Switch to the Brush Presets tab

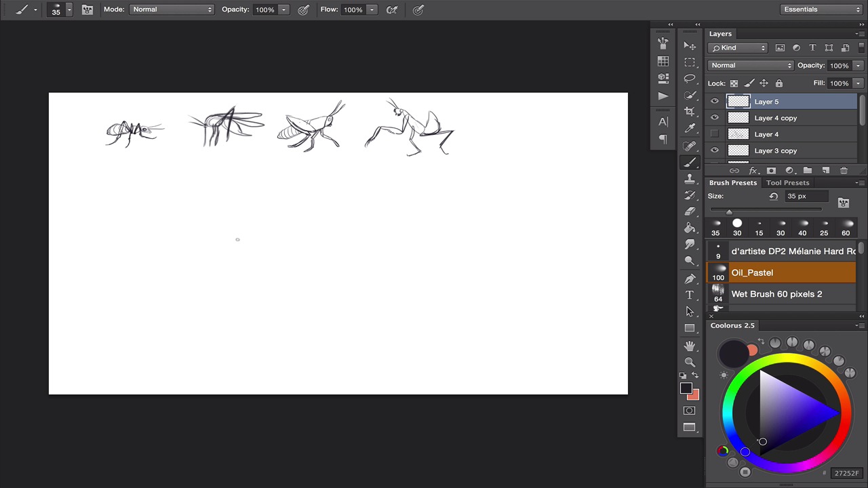732,182
